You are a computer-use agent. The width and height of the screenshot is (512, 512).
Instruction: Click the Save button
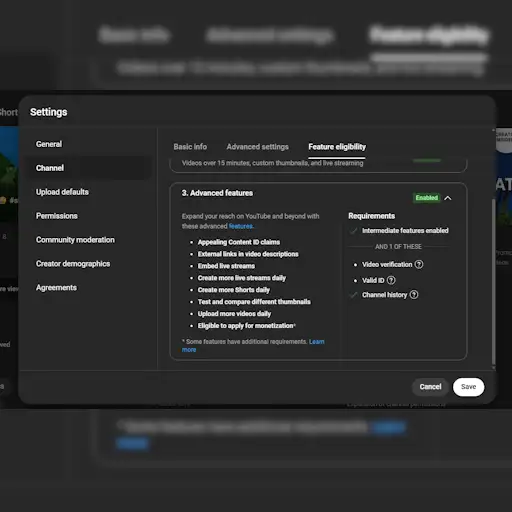coord(468,387)
